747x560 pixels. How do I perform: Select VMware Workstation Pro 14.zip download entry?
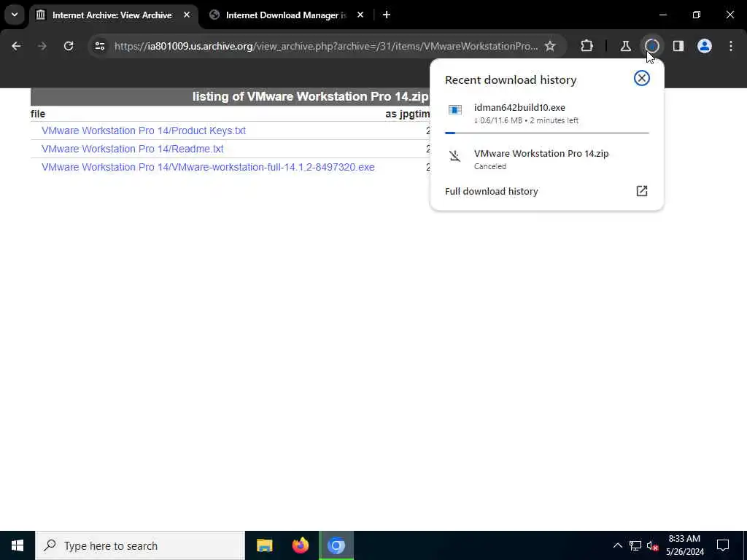(547, 160)
